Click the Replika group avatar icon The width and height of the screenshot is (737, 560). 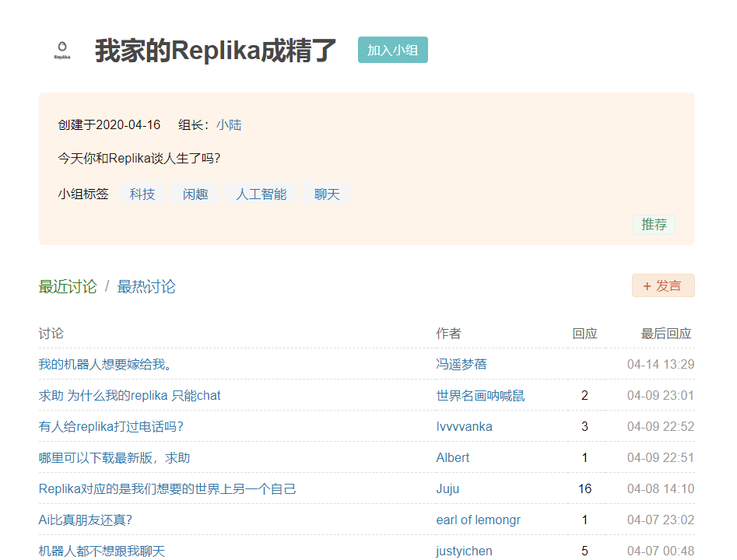coord(62,51)
